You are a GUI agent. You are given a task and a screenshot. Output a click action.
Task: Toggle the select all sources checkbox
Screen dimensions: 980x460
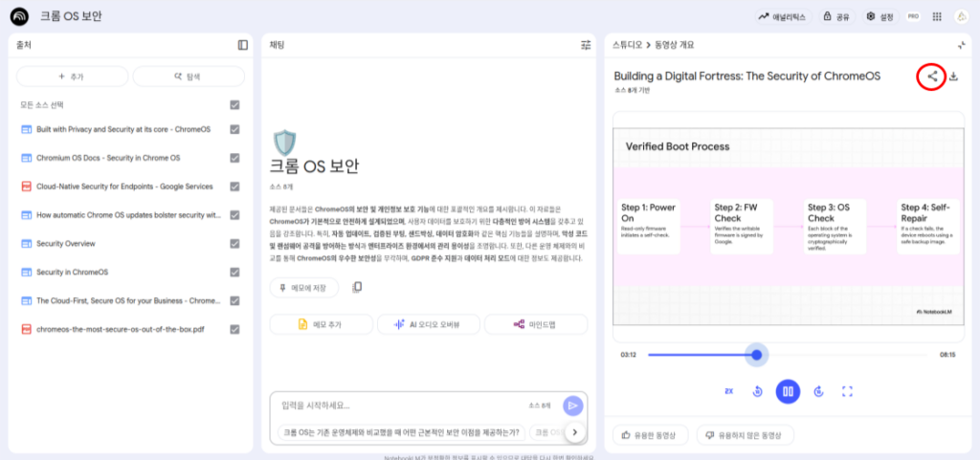click(x=234, y=105)
